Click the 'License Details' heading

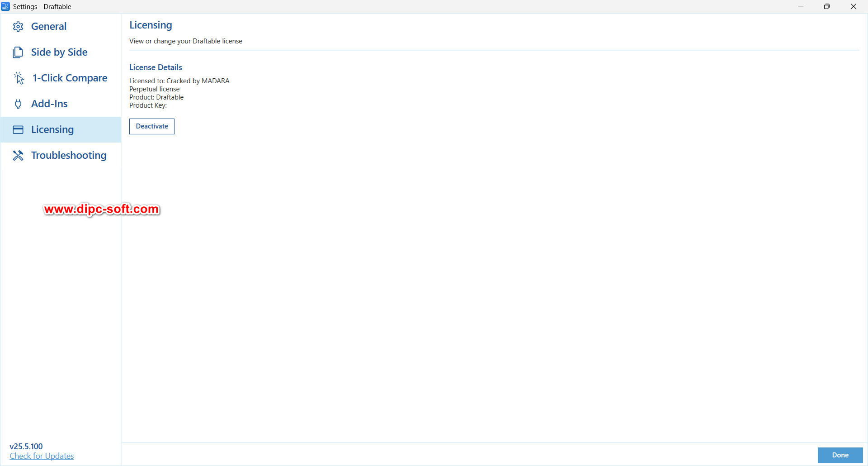pos(156,67)
